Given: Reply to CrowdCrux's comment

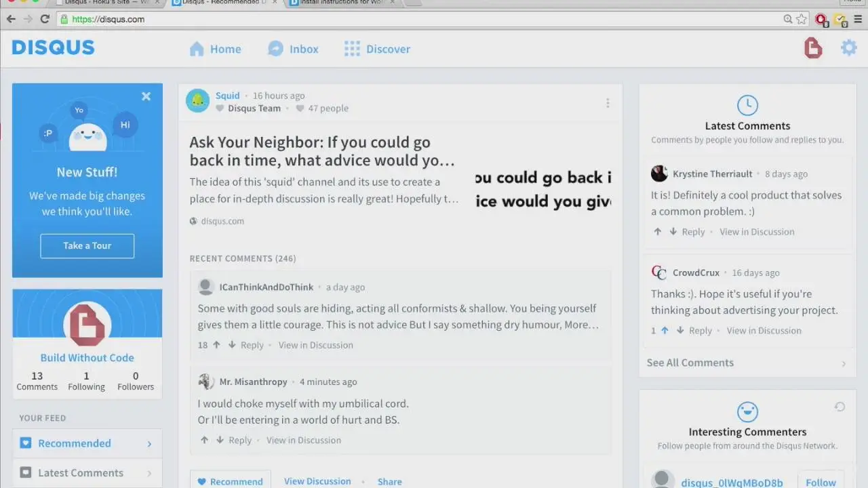Looking at the screenshot, I should [x=701, y=331].
